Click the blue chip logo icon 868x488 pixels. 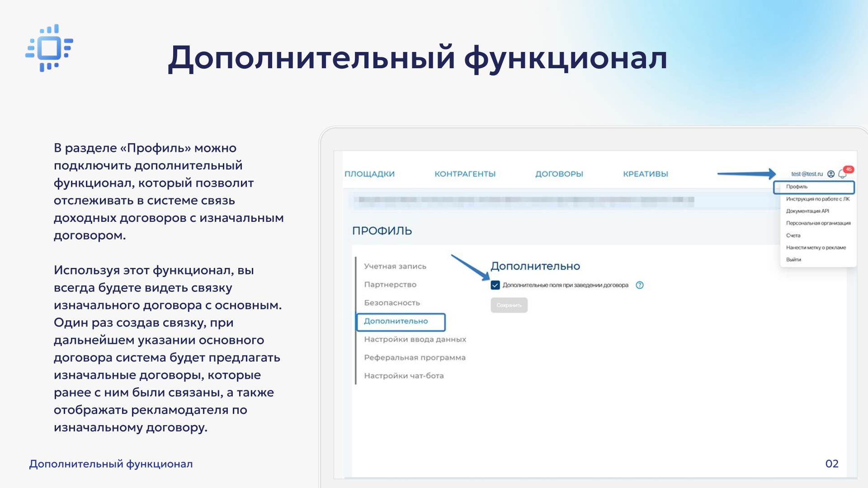coord(49,48)
